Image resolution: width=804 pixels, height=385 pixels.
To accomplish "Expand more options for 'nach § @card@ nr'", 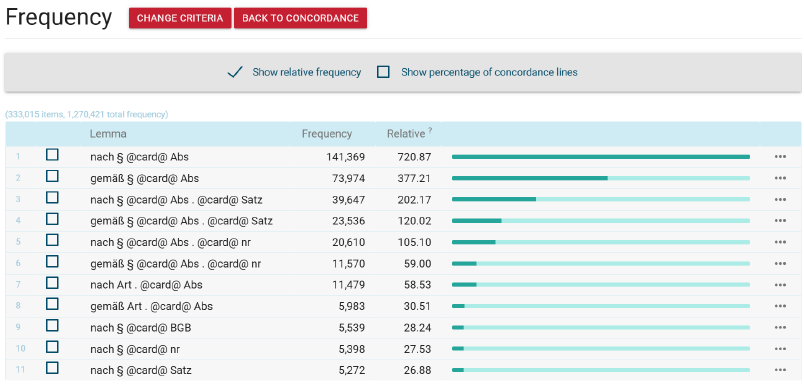I will tap(780, 349).
